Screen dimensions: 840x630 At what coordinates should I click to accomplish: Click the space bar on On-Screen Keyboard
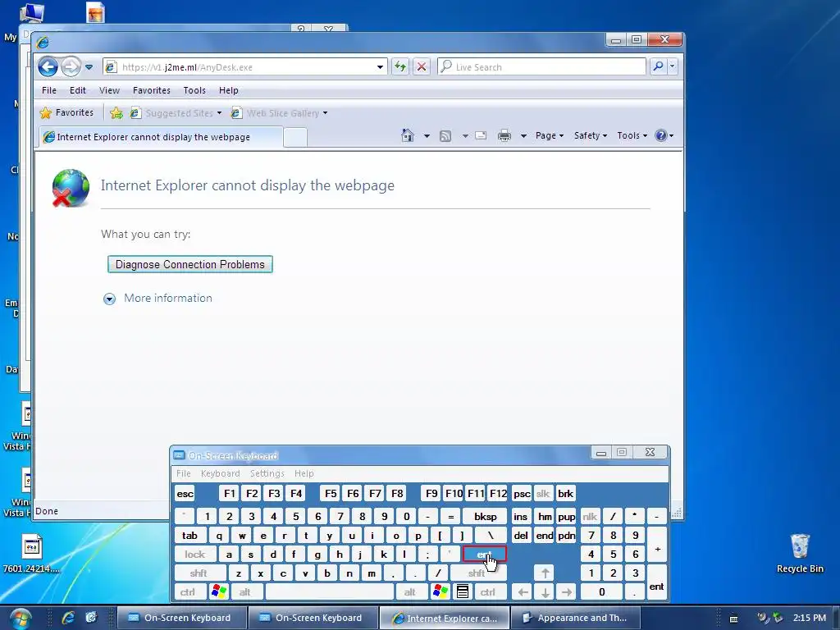[x=330, y=592]
